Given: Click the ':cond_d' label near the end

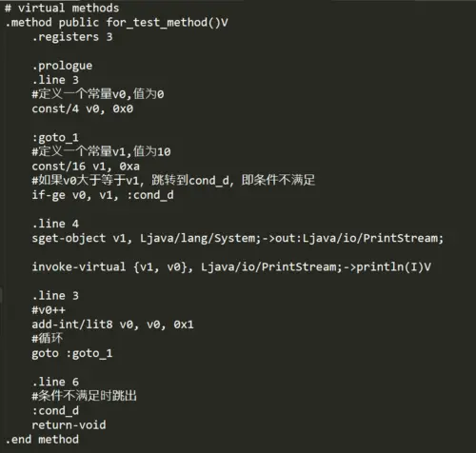Looking at the screenshot, I should point(55,411).
